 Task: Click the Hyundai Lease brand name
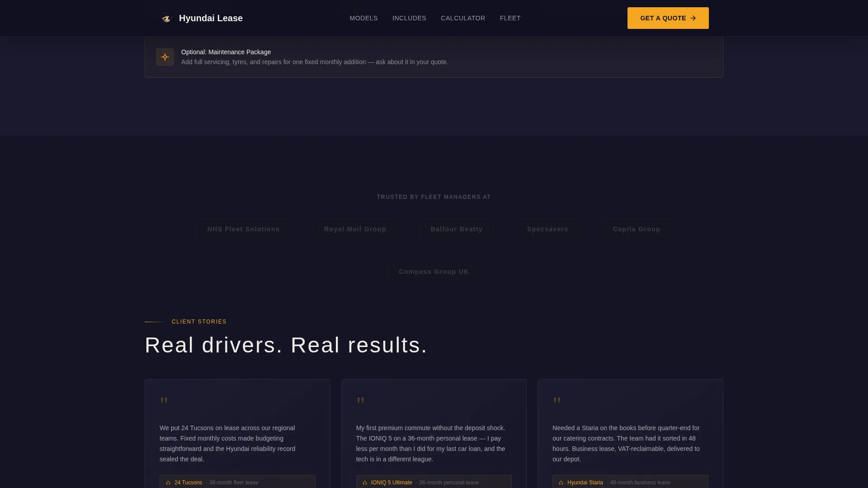click(x=211, y=18)
